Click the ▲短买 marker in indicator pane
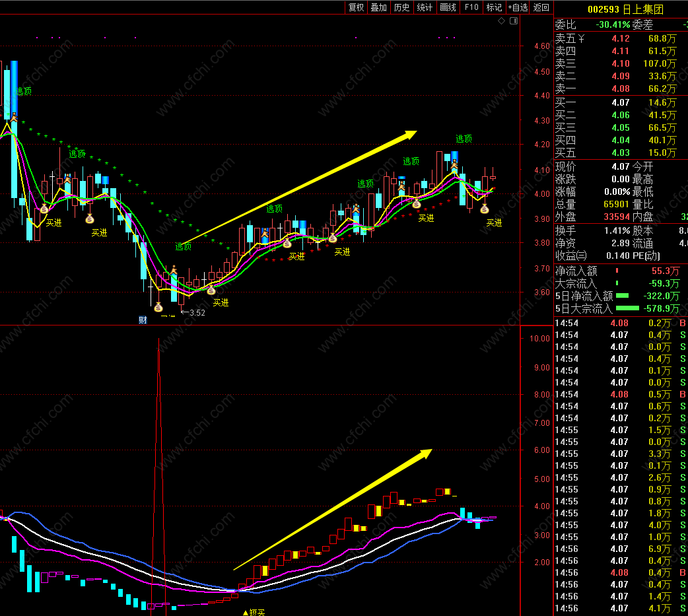Screen dimensions: 688x616 click(254, 612)
